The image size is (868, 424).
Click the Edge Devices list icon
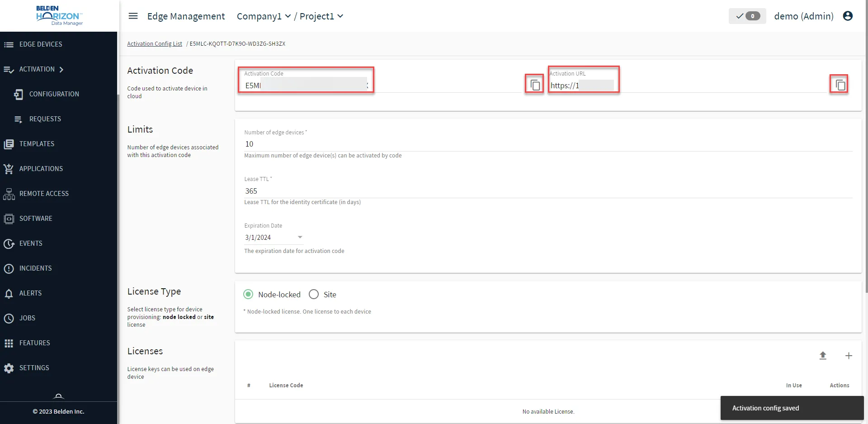click(x=9, y=44)
